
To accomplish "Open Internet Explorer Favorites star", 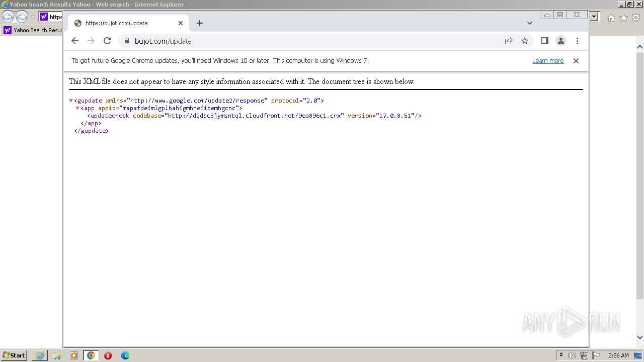I will (x=623, y=18).
